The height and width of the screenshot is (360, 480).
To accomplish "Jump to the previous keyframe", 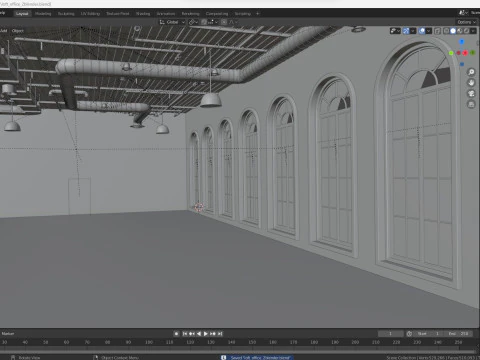I will pyautogui.click(x=192, y=333).
